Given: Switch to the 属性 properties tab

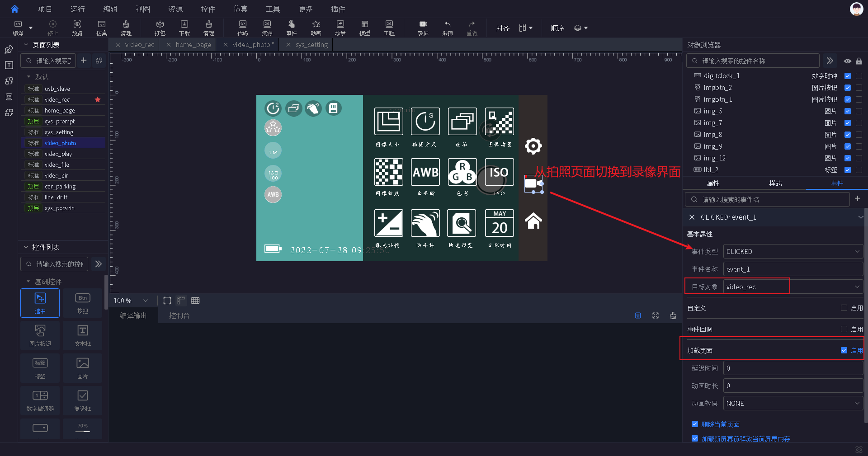Looking at the screenshot, I should click(x=713, y=183).
